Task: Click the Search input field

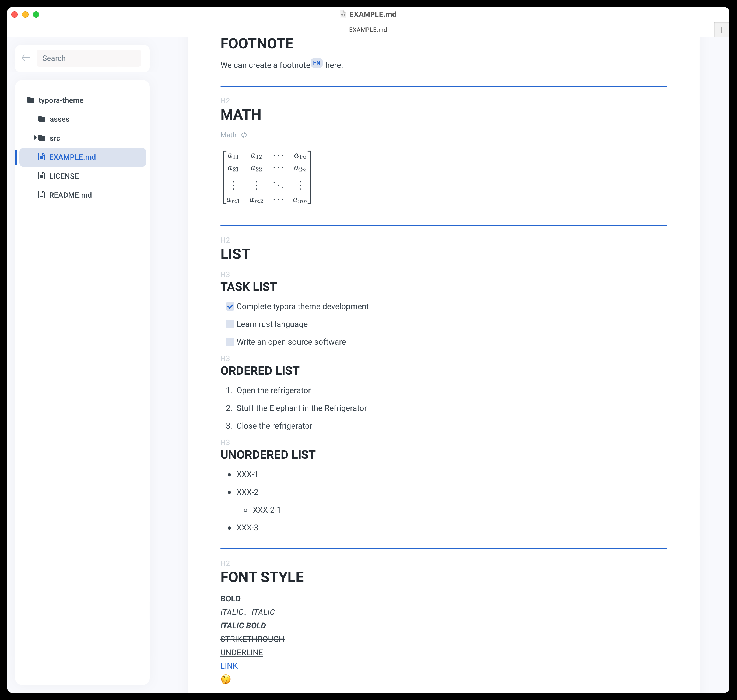Action: (x=89, y=58)
